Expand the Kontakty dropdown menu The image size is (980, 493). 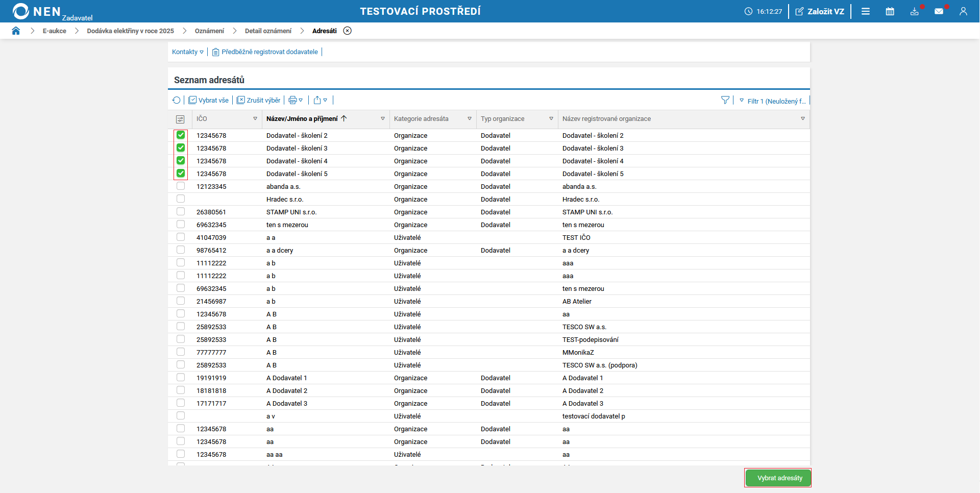point(188,52)
